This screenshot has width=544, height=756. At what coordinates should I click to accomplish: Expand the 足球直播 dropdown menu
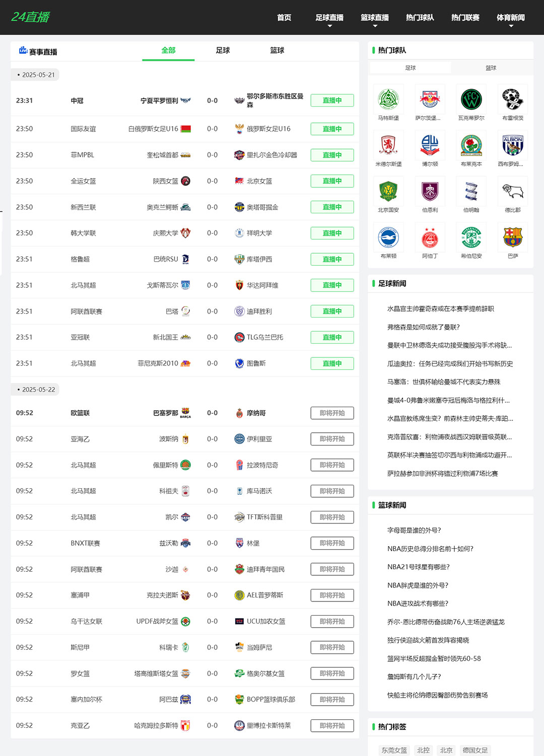[x=329, y=18]
